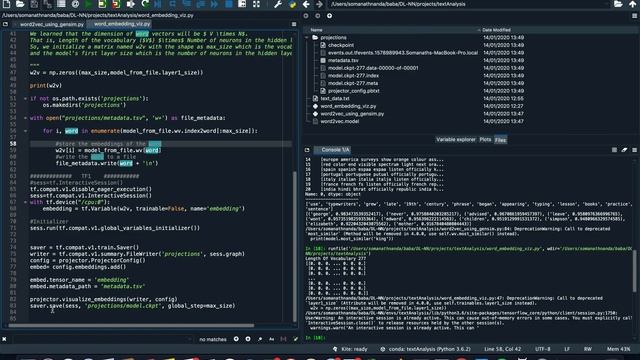Select text_data.txt in file list
Image resolution: width=640 pixels, height=360 pixels.
point(335,98)
